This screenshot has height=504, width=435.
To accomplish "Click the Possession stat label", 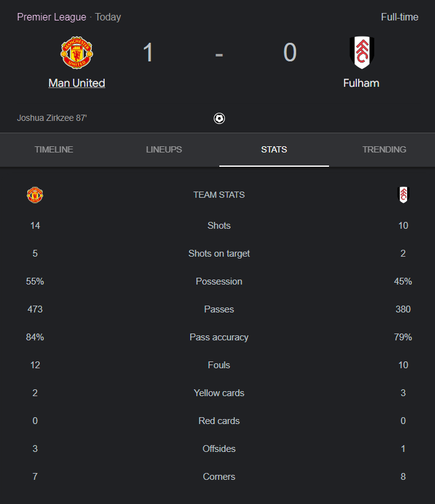I will tap(219, 281).
